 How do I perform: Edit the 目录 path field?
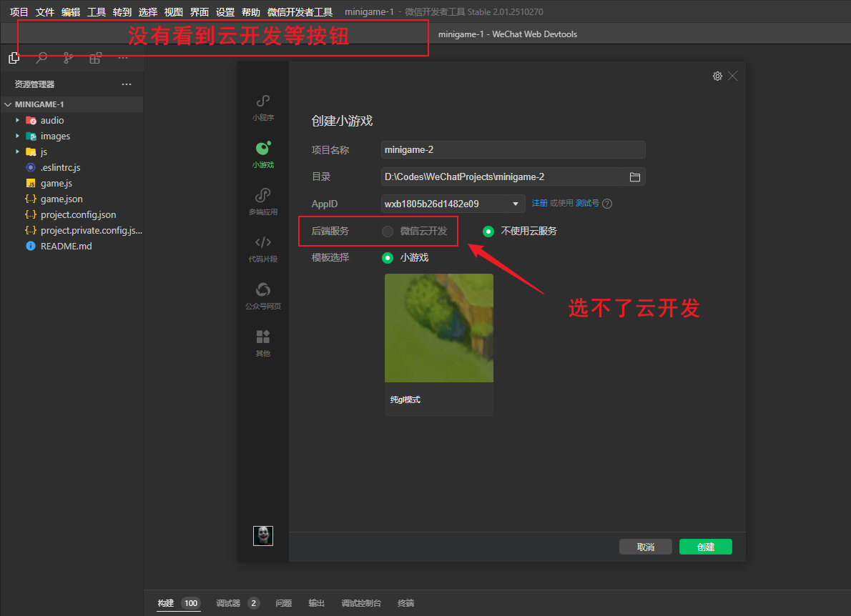click(513, 177)
